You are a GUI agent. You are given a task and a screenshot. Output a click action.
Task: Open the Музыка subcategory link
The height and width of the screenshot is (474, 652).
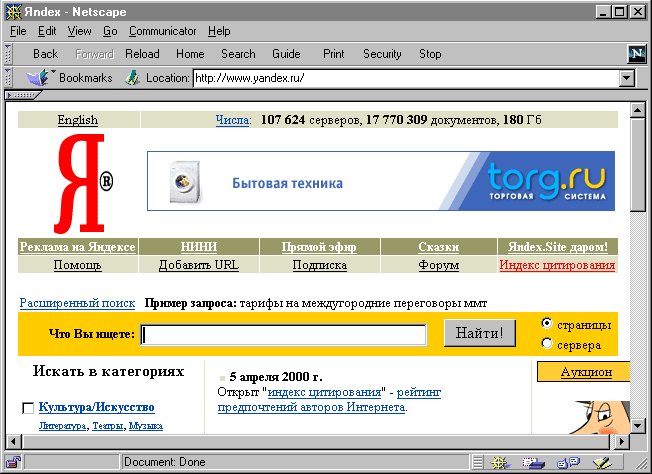[146, 426]
